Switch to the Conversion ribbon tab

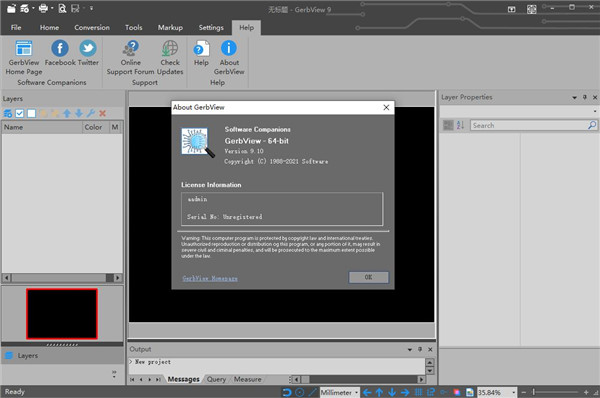[92, 28]
